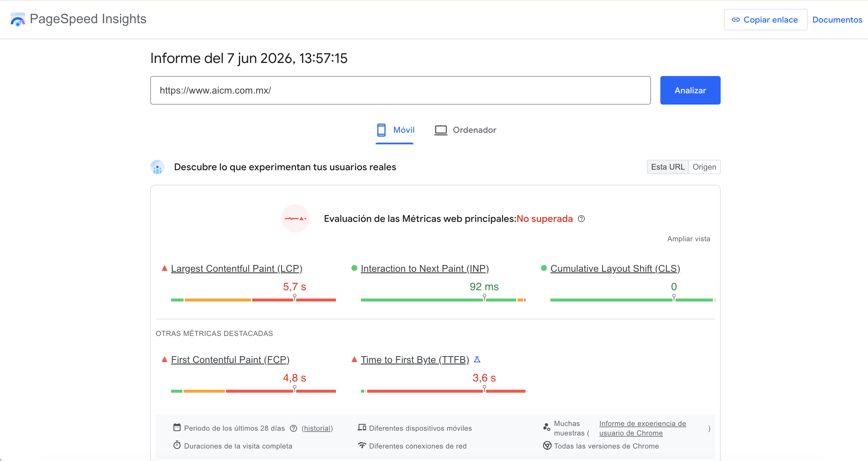
Task: Open Interaction to Next Paint (INP) link
Action: click(424, 269)
